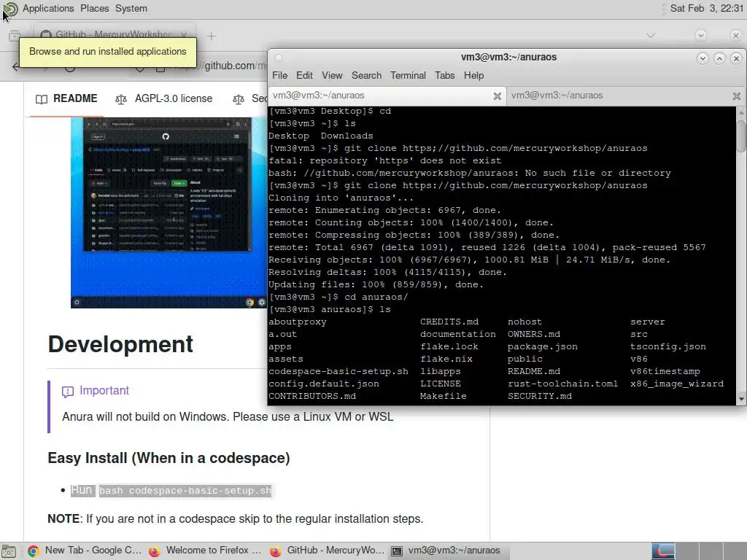Viewport: 747px width, 560px height.
Task: Click the MATE logo icon in top panel
Action: click(x=10, y=9)
